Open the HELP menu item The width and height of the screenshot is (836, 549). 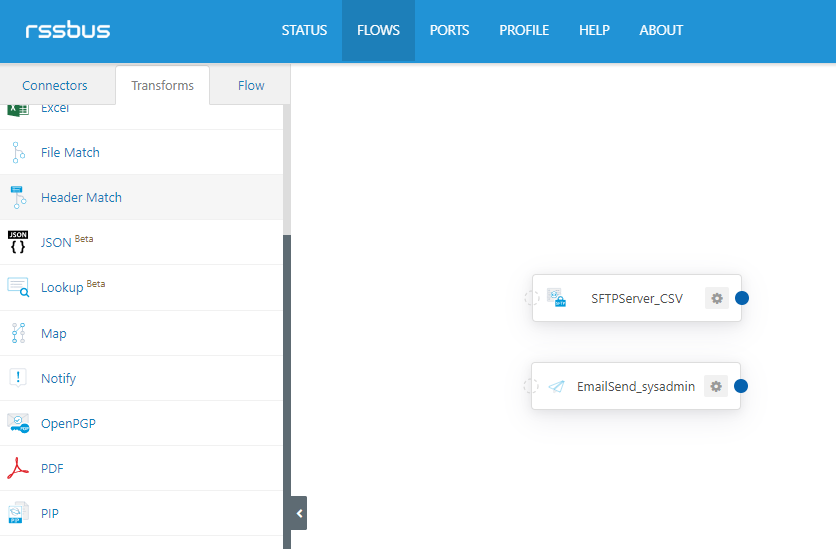click(594, 30)
